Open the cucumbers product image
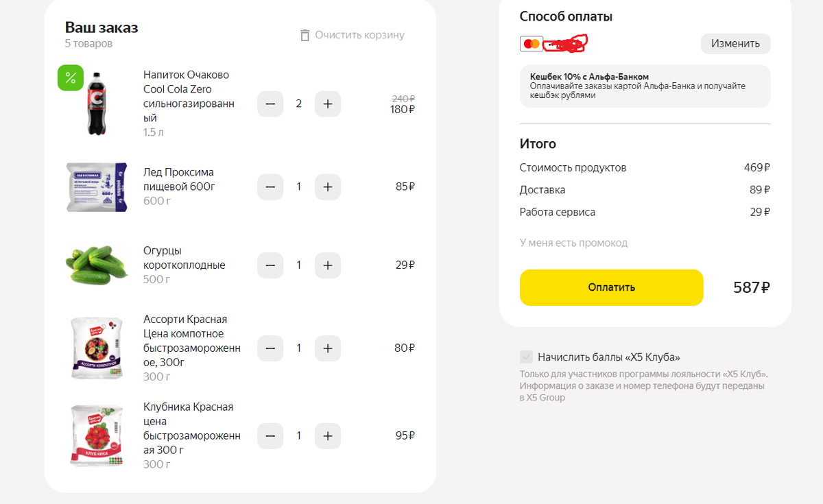 click(97, 264)
